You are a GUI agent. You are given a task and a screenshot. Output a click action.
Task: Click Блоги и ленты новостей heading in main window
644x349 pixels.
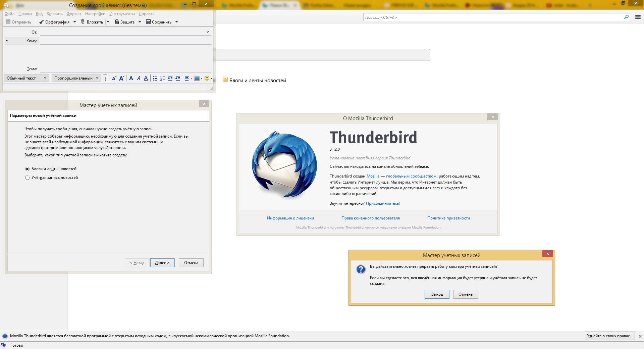click(x=258, y=81)
